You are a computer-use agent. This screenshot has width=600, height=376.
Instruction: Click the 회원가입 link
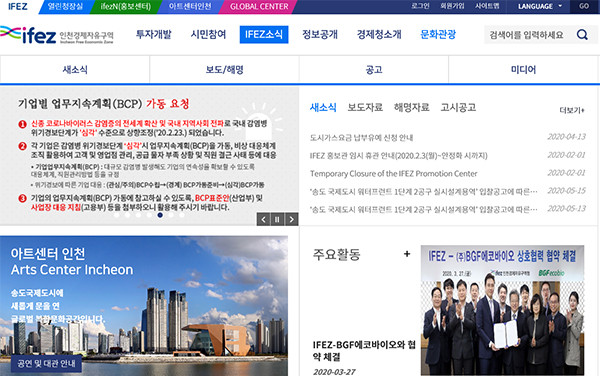coord(452,6)
